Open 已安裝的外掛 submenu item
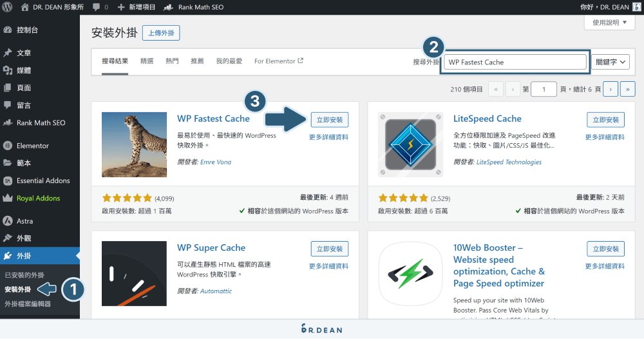 pyautogui.click(x=24, y=275)
